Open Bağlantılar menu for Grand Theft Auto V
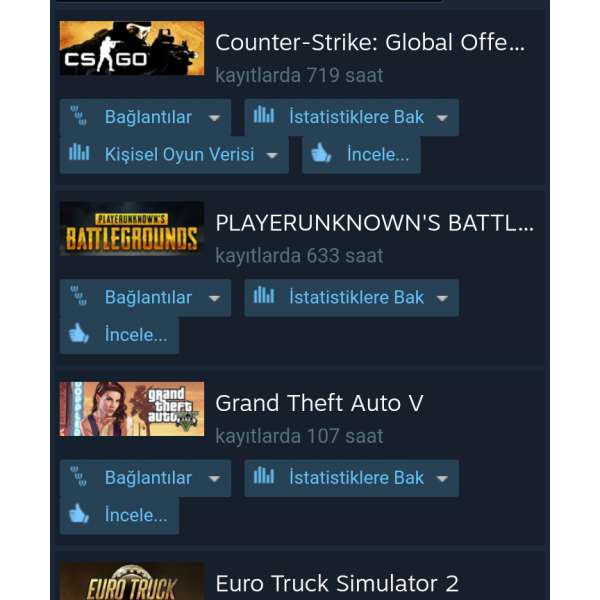Screen dimensions: 600x600 click(x=145, y=478)
